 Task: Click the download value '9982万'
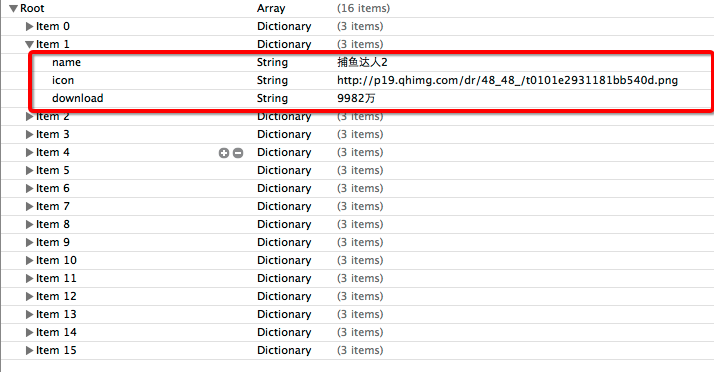pos(356,98)
